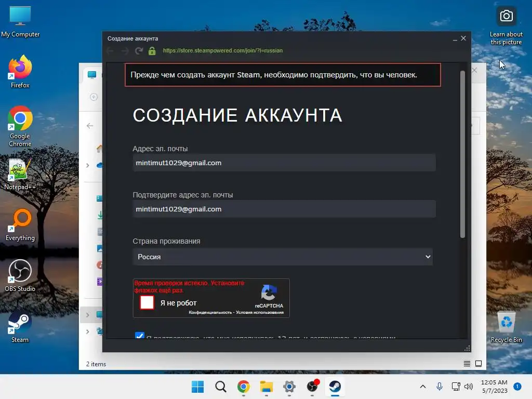Click the microphone tray icon

click(x=440, y=386)
